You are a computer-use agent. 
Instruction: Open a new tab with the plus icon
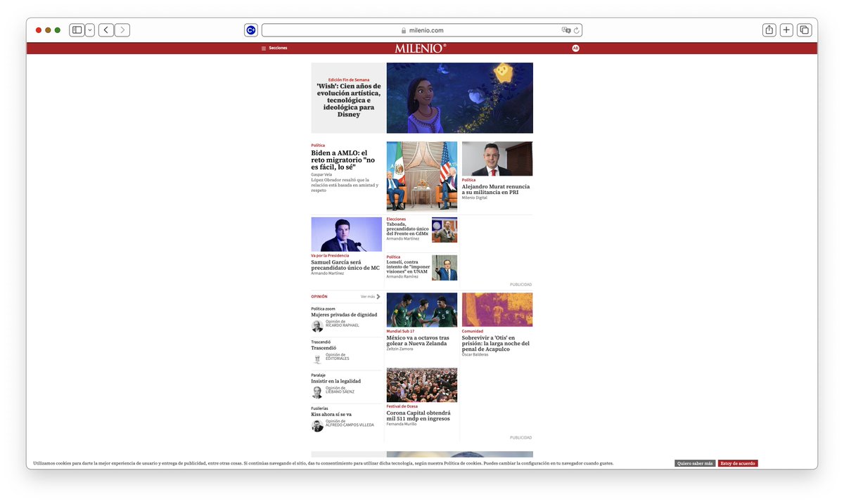[786, 30]
